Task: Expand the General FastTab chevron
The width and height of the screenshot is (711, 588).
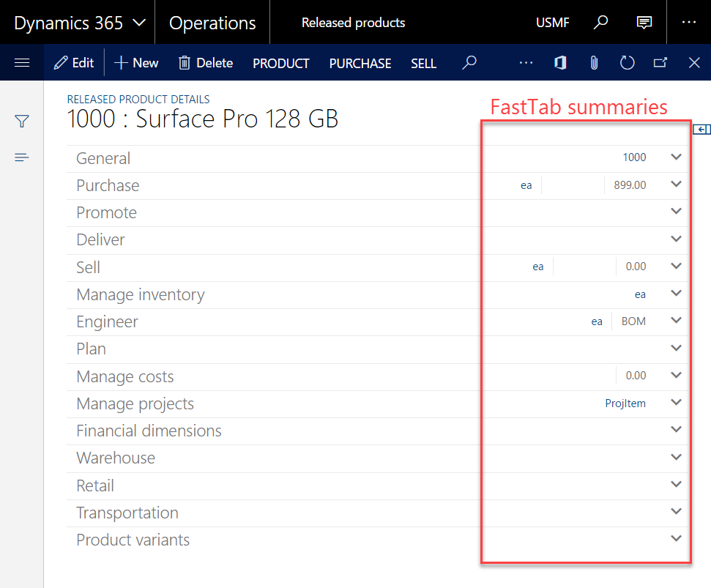Action: pos(676,157)
